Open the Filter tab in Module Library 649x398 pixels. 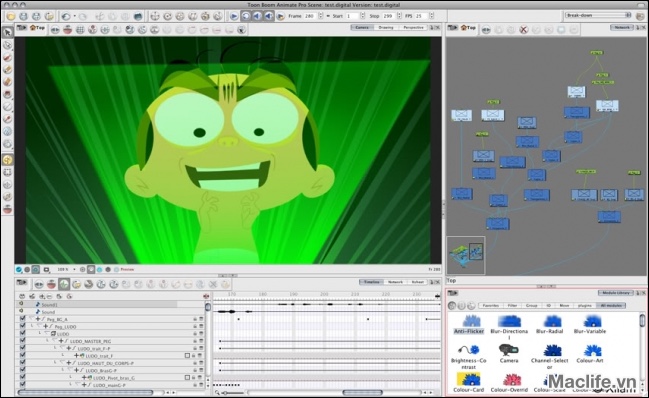[512, 305]
